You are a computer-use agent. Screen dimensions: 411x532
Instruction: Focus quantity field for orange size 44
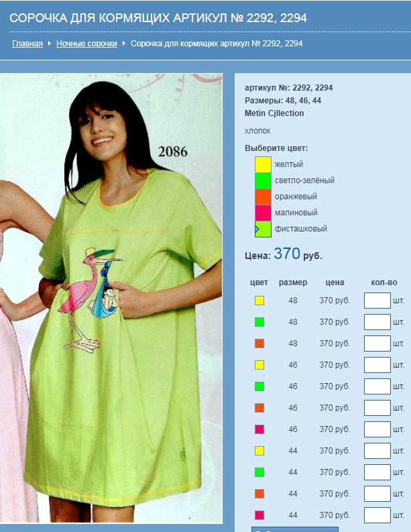point(377,494)
